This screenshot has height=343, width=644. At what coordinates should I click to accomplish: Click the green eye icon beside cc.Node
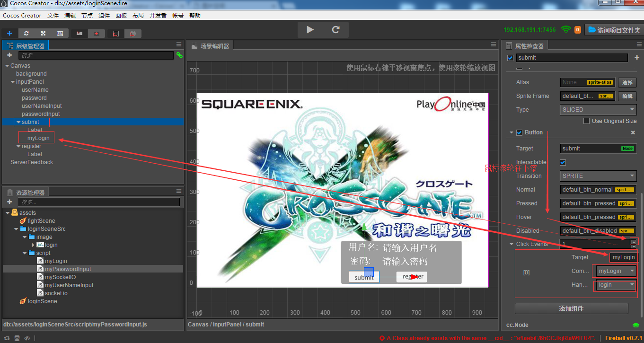point(636,325)
